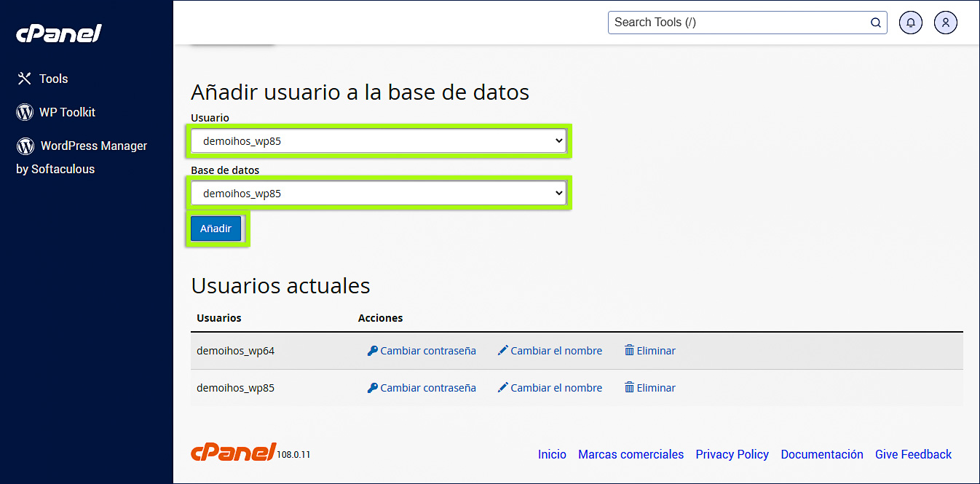Expand the Usuario dropdown
The width and height of the screenshot is (980, 484).
[379, 141]
